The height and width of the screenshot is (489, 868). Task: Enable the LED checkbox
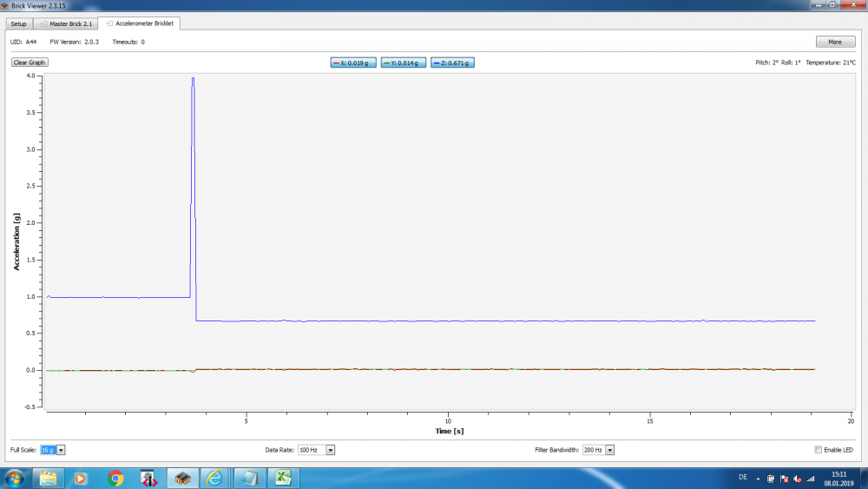point(818,450)
